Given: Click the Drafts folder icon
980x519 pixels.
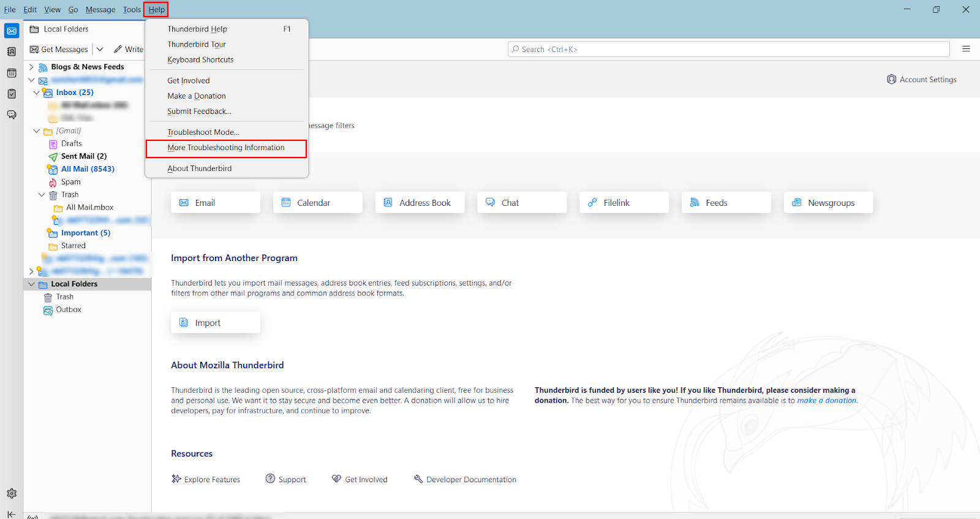Looking at the screenshot, I should [x=53, y=144].
